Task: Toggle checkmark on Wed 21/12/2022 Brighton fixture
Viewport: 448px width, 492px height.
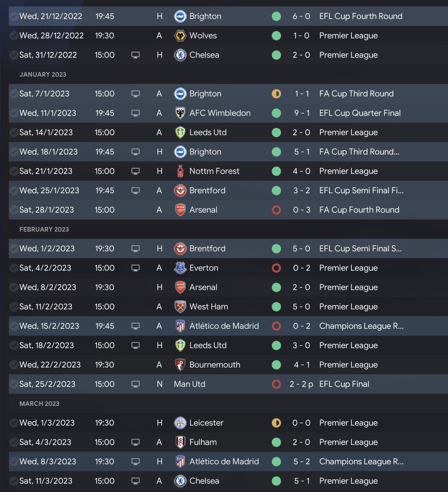Action: (14, 16)
